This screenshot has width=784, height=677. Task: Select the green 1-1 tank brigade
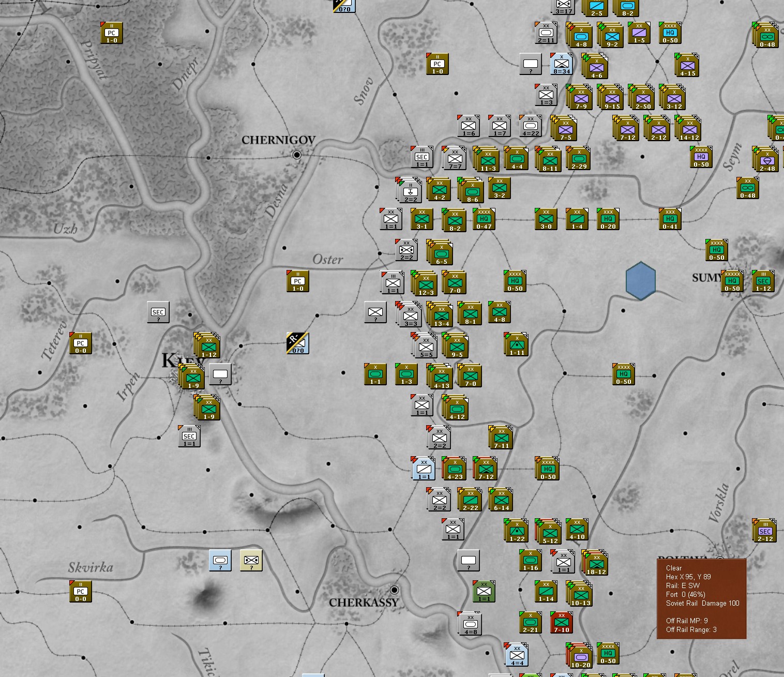375,374
